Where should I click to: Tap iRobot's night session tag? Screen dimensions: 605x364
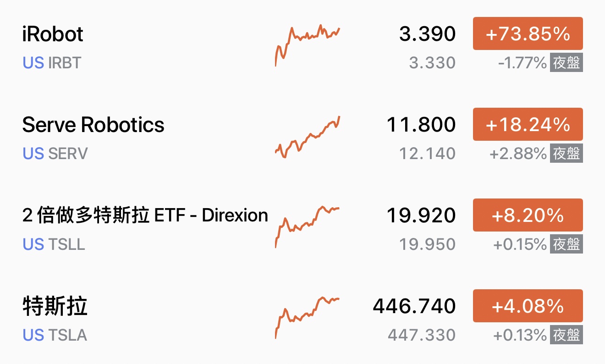click(x=566, y=63)
